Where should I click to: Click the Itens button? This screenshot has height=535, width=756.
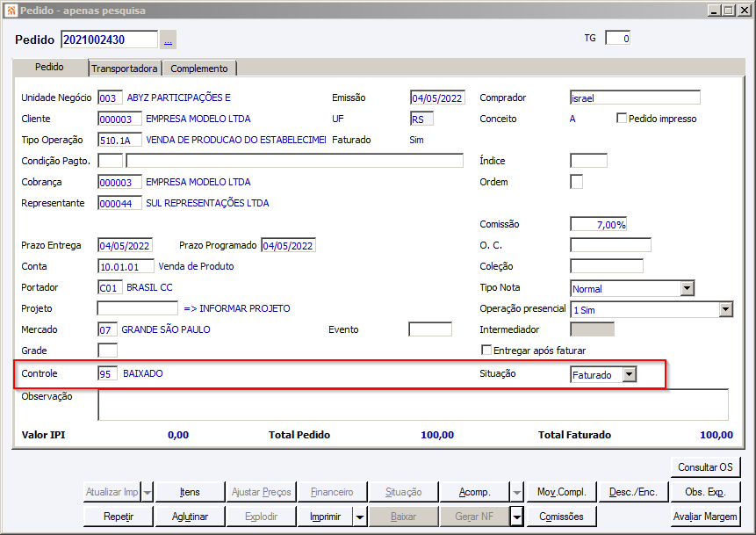(189, 492)
